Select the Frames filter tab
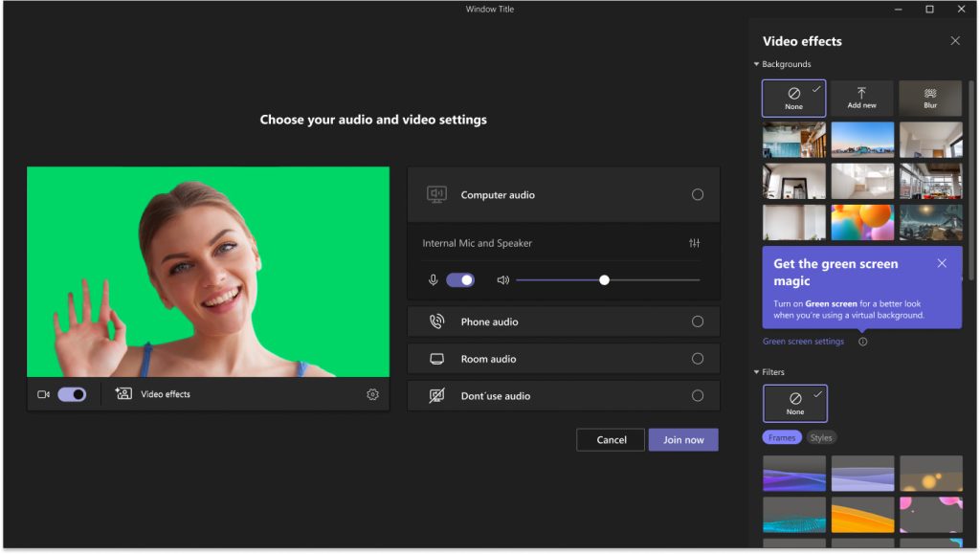Screen dimensions: 980x554 click(782, 437)
